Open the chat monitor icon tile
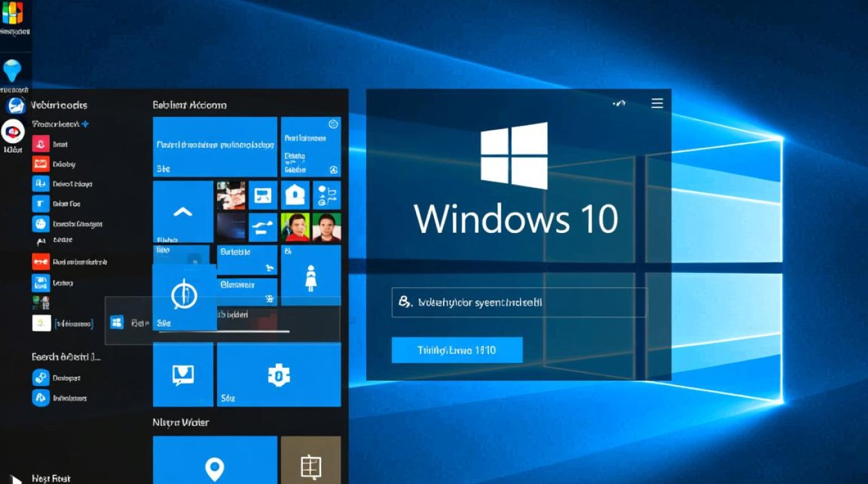Viewport: 868px width, 484px height. click(183, 375)
